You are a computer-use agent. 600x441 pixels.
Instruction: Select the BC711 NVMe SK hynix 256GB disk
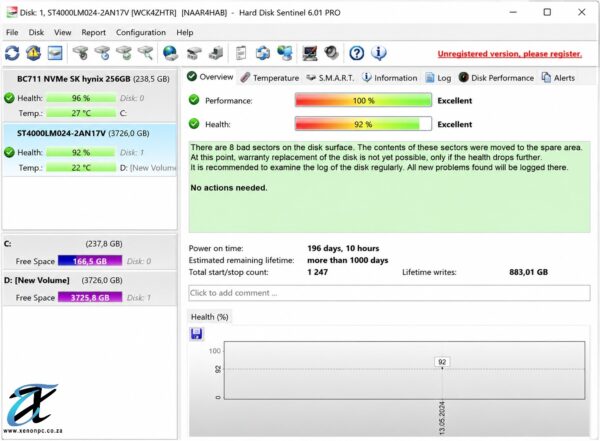pos(90,96)
